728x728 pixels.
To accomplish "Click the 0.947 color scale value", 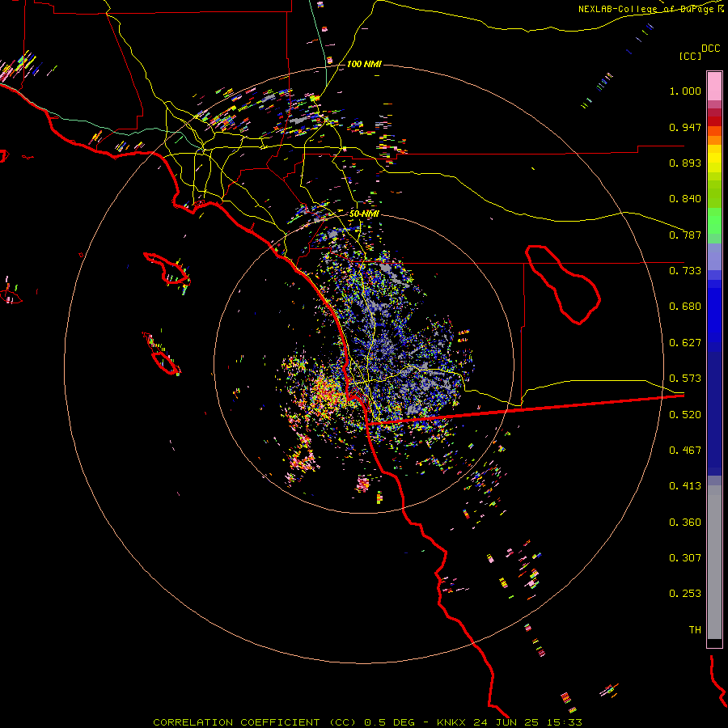I will [x=685, y=127].
